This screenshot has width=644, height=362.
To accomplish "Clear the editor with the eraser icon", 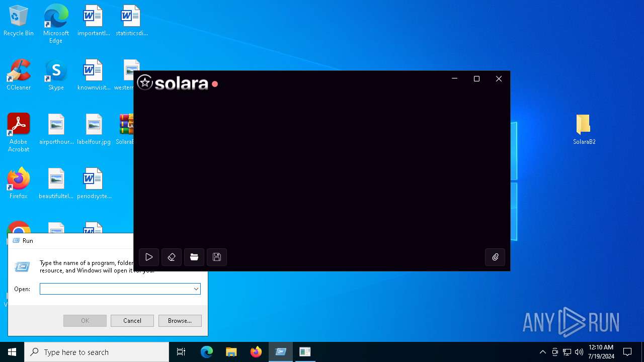I will [172, 257].
